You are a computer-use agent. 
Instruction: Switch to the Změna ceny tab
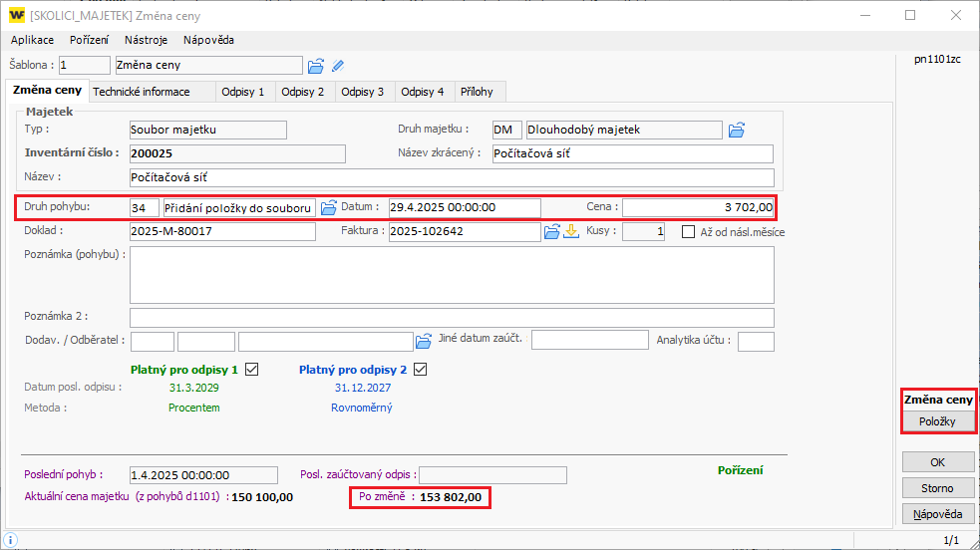tap(48, 90)
